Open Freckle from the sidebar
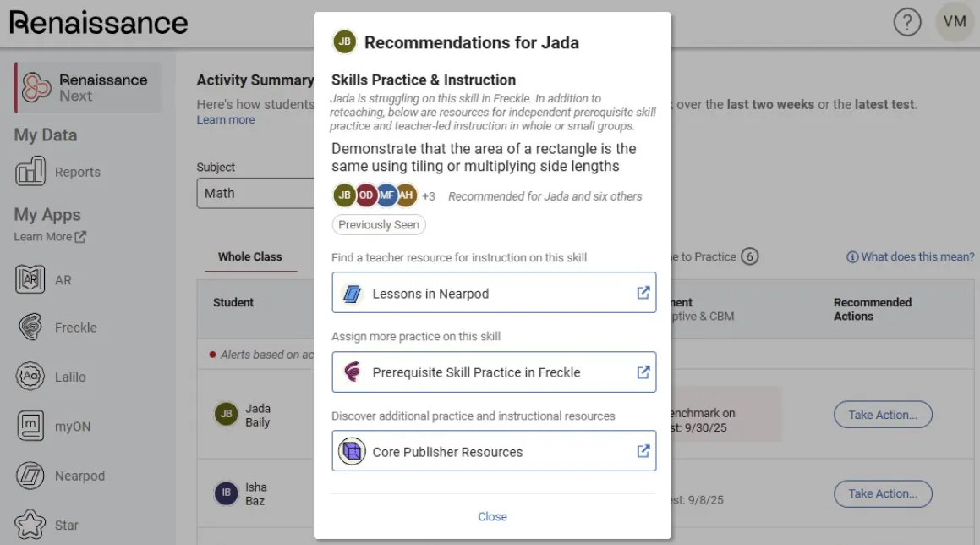Viewport: 980px width, 545px height. coord(30,328)
